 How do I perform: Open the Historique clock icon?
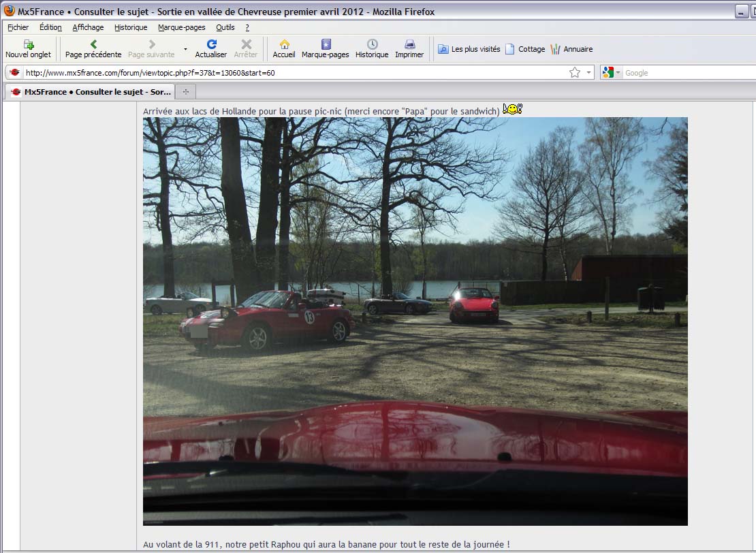[372, 44]
